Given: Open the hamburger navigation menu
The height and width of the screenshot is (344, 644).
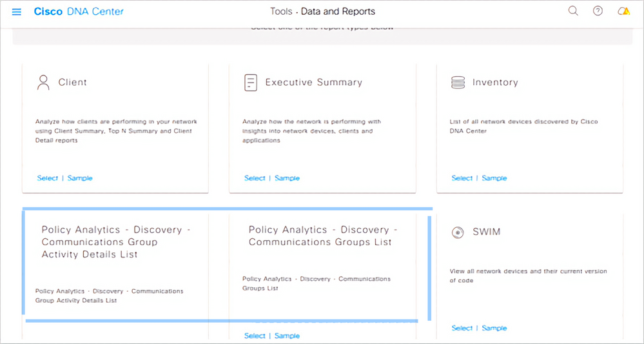Looking at the screenshot, I should [x=16, y=12].
